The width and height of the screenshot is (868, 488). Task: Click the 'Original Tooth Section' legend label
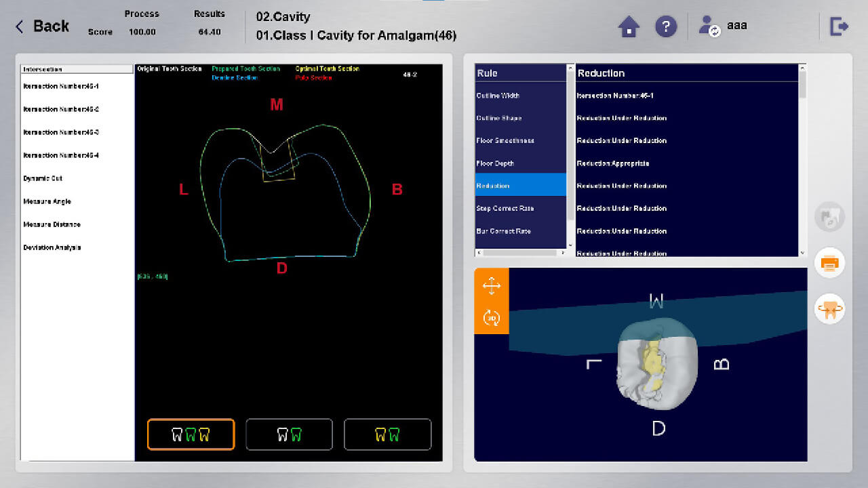pyautogui.click(x=170, y=69)
